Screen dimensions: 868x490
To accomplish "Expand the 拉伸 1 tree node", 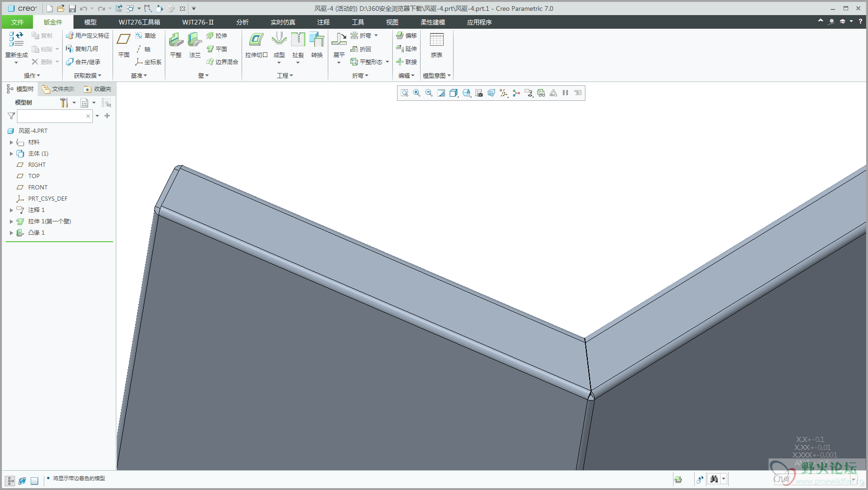I will [11, 221].
